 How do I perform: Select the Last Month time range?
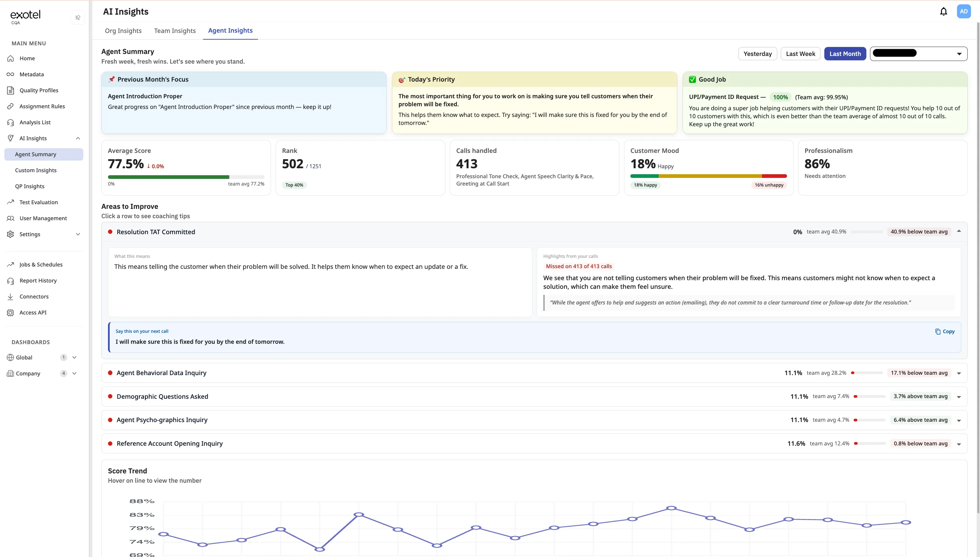[x=845, y=54]
